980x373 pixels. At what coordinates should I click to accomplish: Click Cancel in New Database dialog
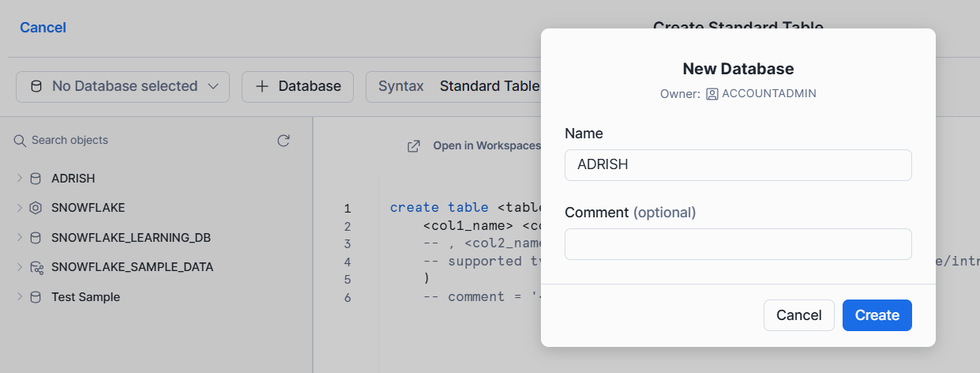click(x=799, y=315)
